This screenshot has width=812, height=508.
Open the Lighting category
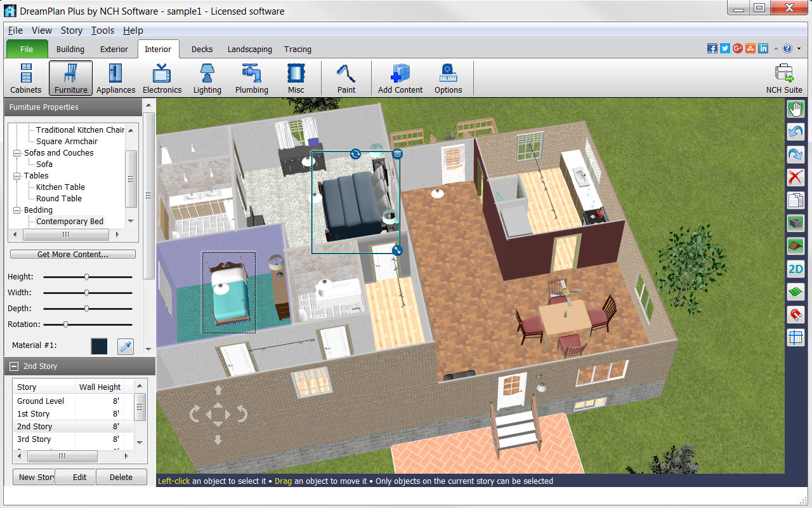pos(207,77)
